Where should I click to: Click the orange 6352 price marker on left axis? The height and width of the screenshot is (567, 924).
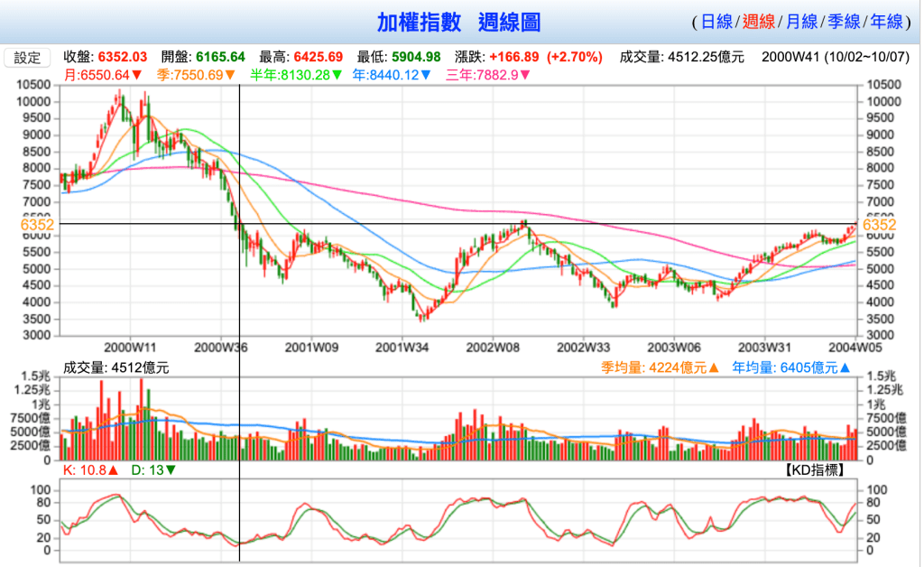(38, 224)
